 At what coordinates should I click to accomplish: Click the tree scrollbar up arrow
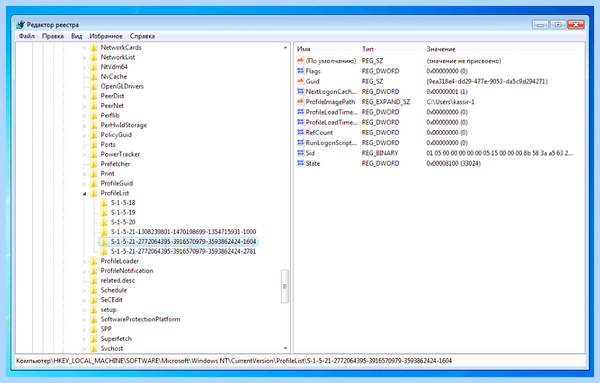tap(285, 48)
